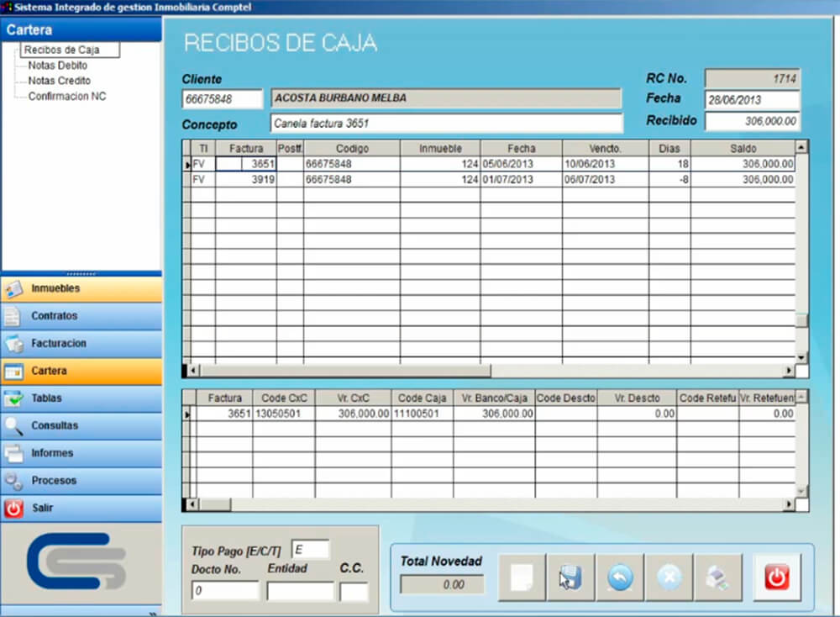Select Confirmacion NC in the tree
Screen dimensions: 840x617
67,97
